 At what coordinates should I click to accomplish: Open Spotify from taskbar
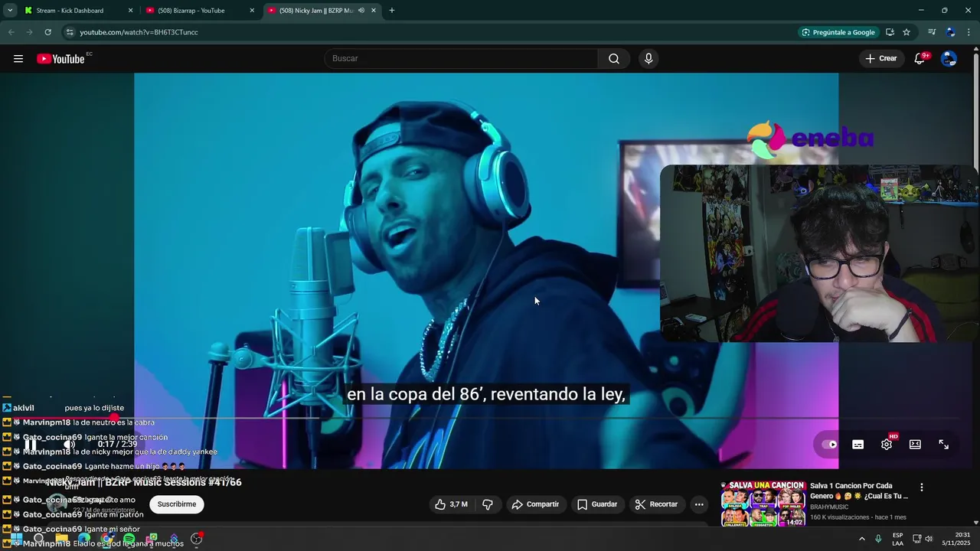pyautogui.click(x=129, y=539)
